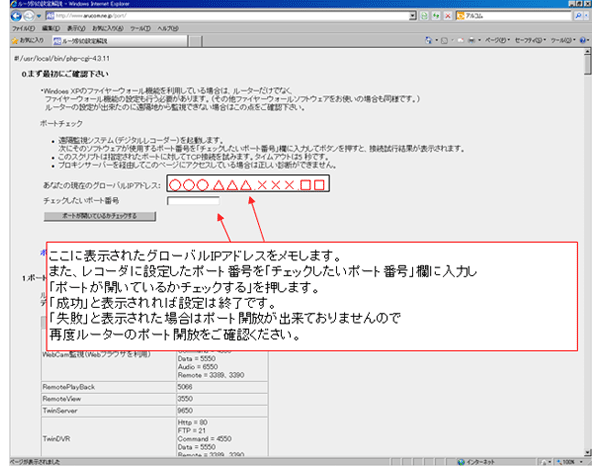The width and height of the screenshot is (600, 466).
Task: Click the 100% zoom level button
Action: click(x=566, y=462)
